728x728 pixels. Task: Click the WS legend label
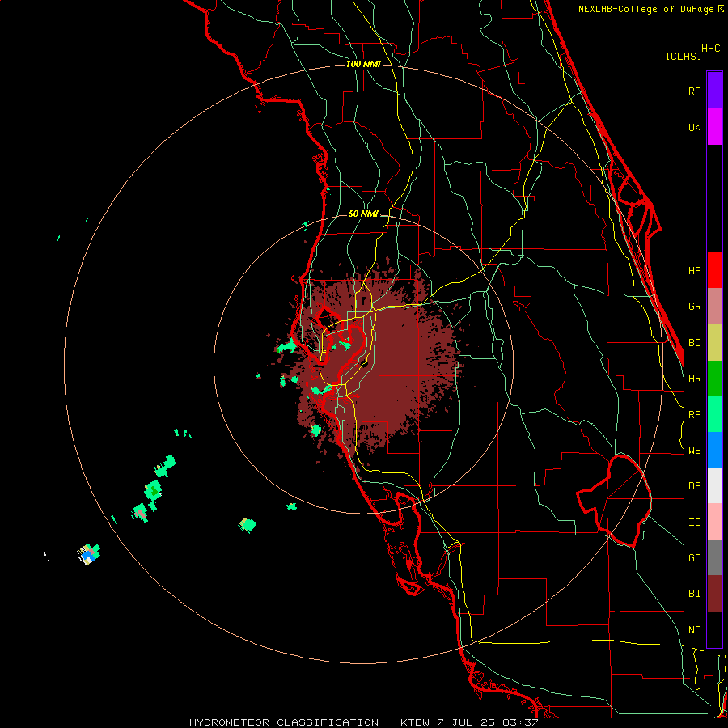tap(694, 451)
